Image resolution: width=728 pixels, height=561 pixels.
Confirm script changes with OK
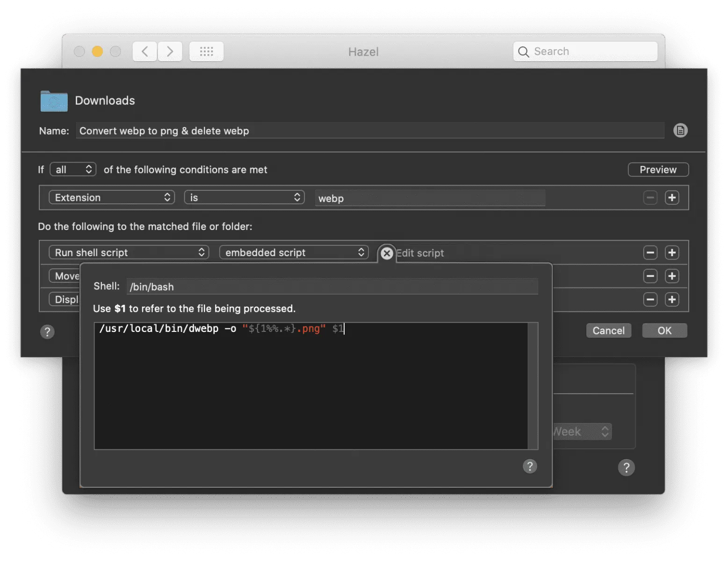click(x=664, y=331)
